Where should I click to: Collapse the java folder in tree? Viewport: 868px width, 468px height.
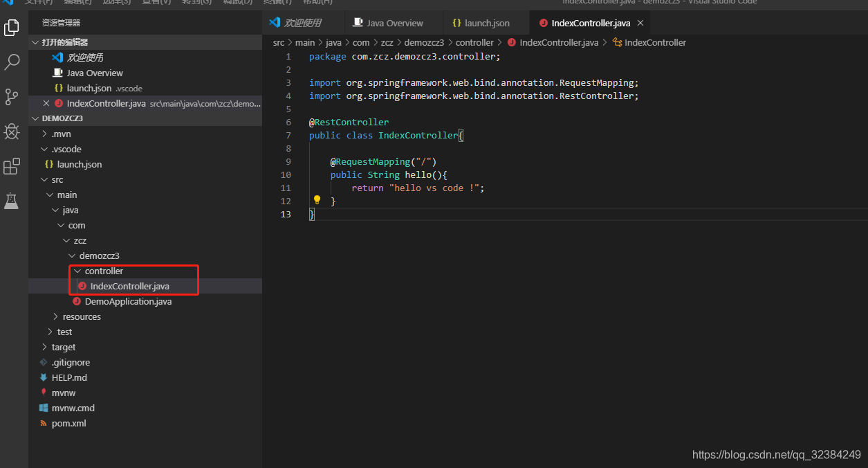[x=145, y=210]
